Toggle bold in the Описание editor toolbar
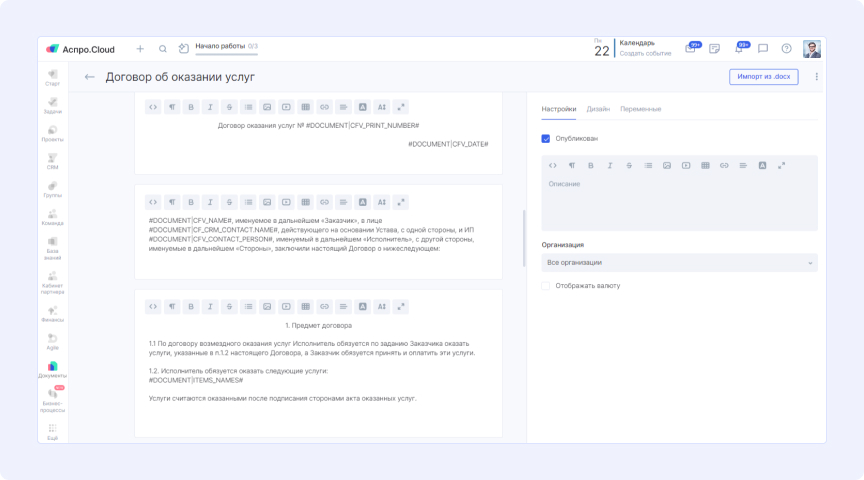 coord(591,165)
